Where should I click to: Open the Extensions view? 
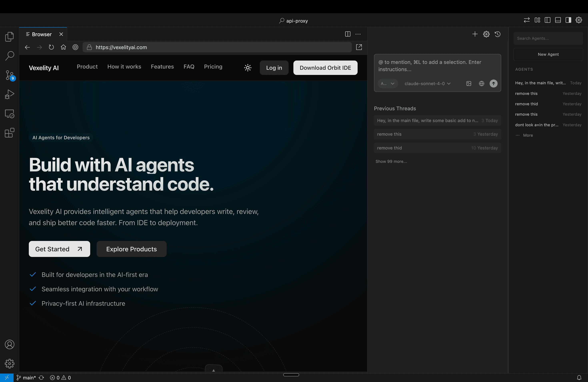pos(9,133)
